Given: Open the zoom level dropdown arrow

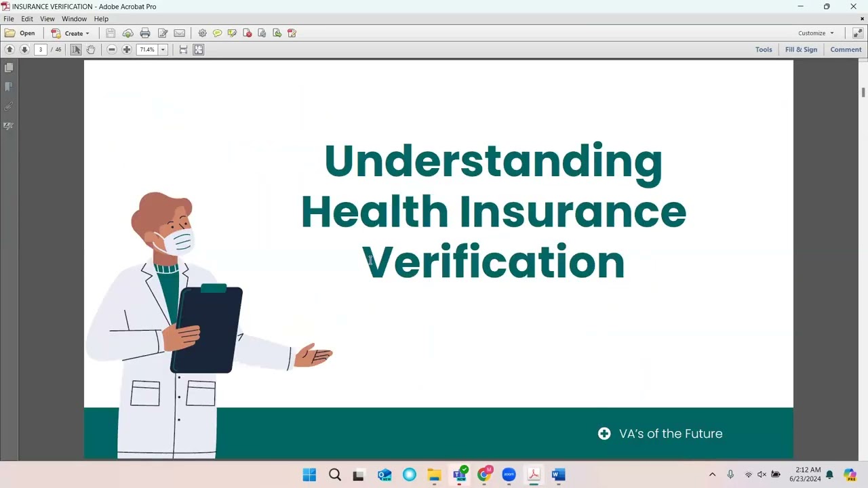Looking at the screenshot, I should (x=163, y=49).
